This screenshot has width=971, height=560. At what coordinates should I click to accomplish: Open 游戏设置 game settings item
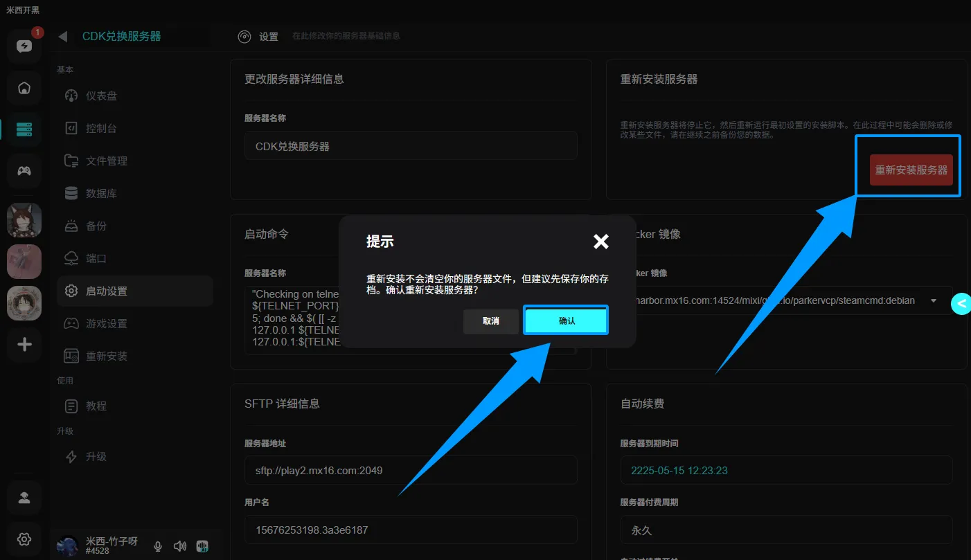[135, 323]
